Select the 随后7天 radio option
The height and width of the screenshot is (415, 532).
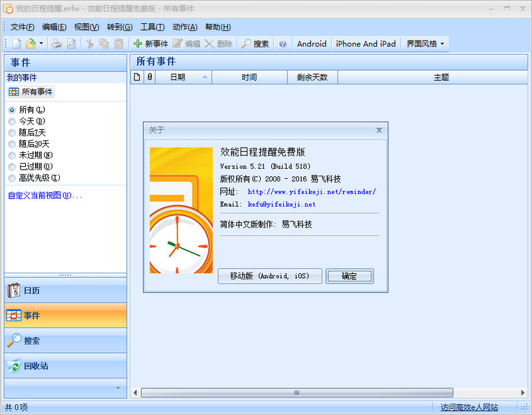[27, 132]
